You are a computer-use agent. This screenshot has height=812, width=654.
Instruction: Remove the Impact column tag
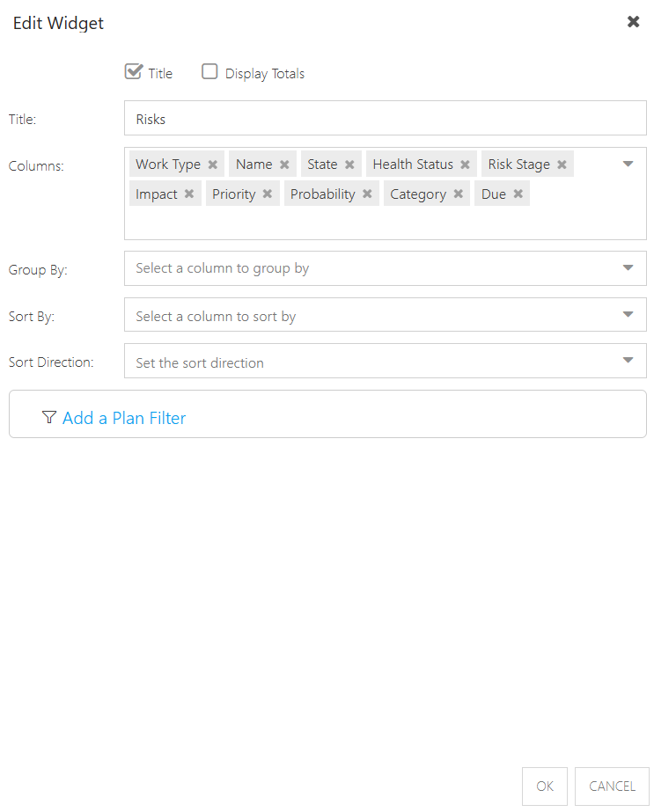[x=189, y=194]
